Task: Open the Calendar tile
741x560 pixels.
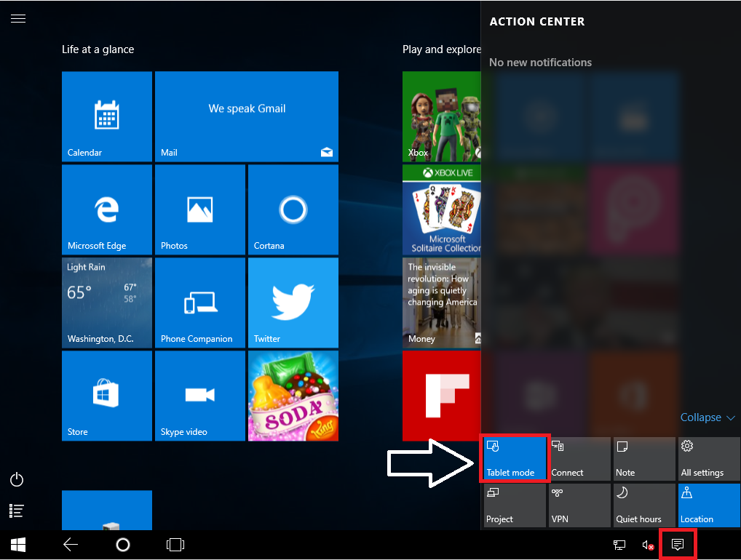Action: 107,116
